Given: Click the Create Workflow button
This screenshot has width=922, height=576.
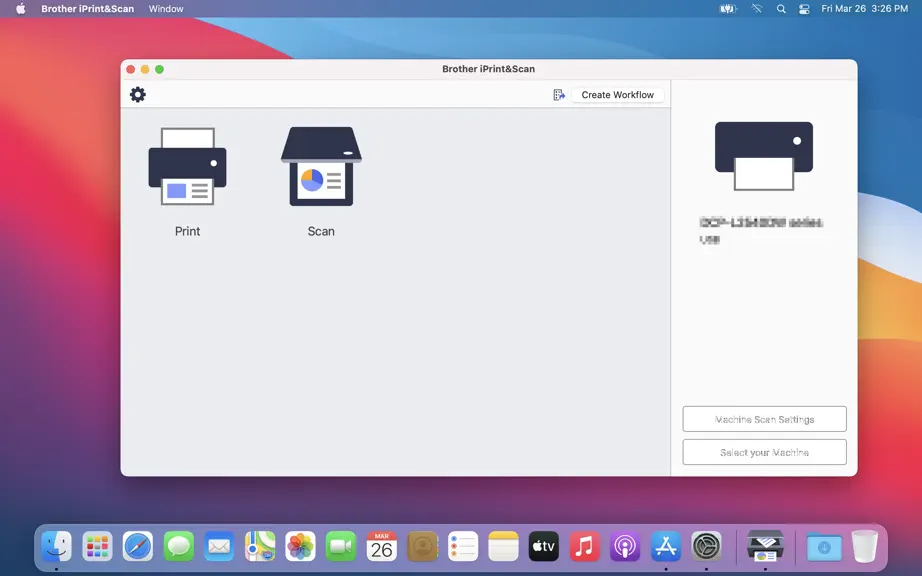Looking at the screenshot, I should (617, 95).
